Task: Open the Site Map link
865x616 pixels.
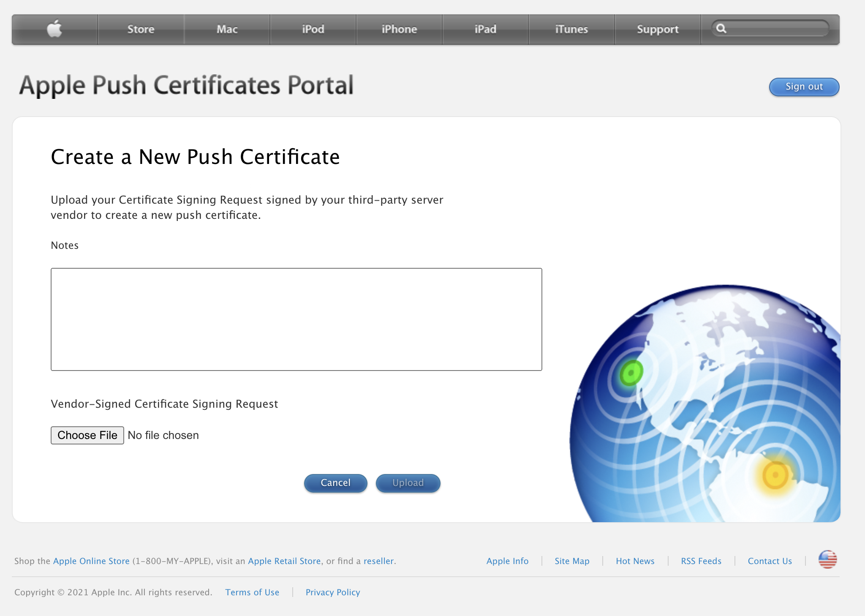Action: click(572, 561)
